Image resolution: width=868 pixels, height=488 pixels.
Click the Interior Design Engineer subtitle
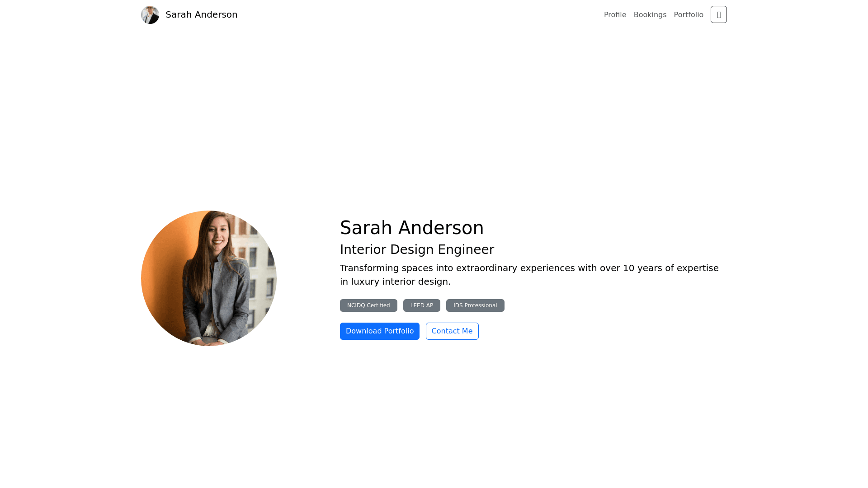click(x=417, y=249)
